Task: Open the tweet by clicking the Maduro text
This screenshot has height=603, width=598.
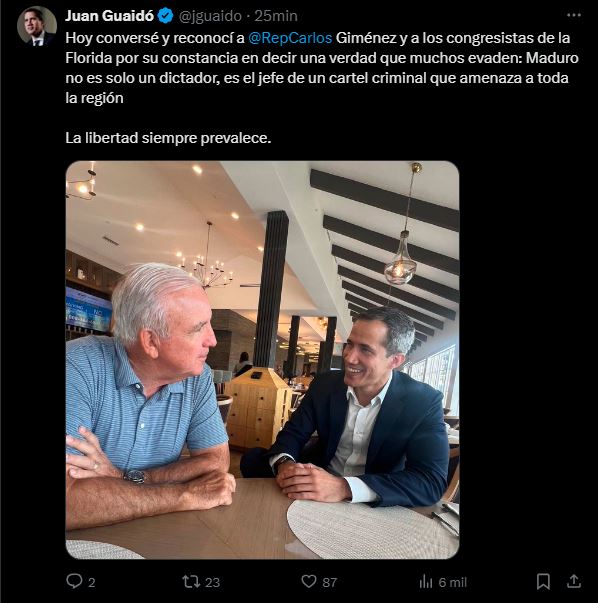Action: (x=552, y=58)
